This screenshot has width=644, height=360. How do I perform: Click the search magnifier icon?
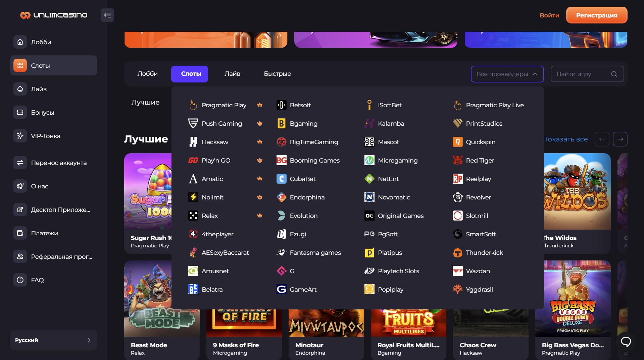point(614,74)
